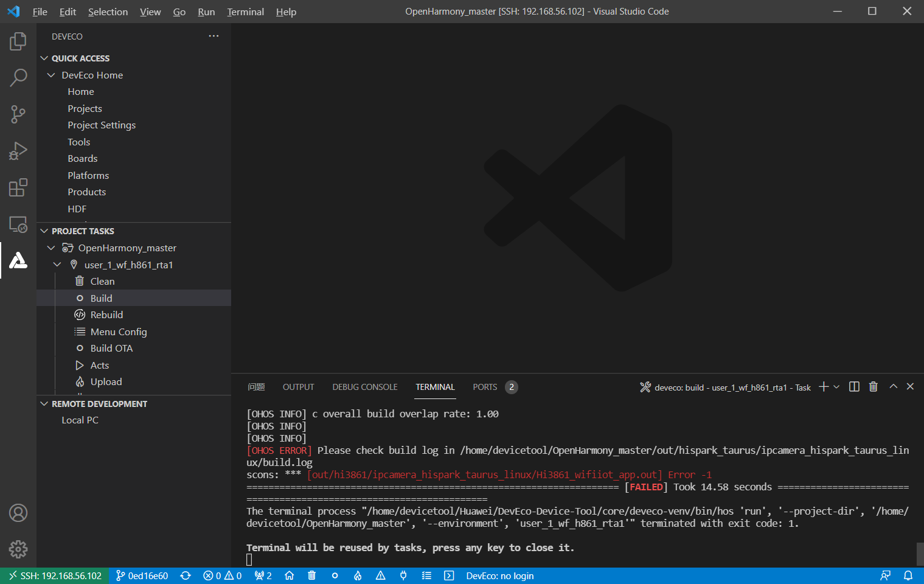The image size is (924, 584).
Task: Click the list config icon in status bar
Action: (x=426, y=575)
